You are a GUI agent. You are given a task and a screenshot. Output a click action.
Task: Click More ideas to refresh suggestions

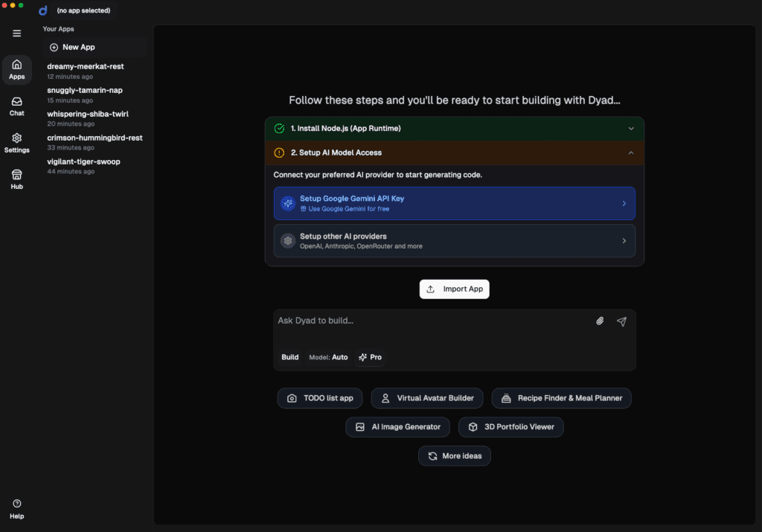tap(455, 455)
